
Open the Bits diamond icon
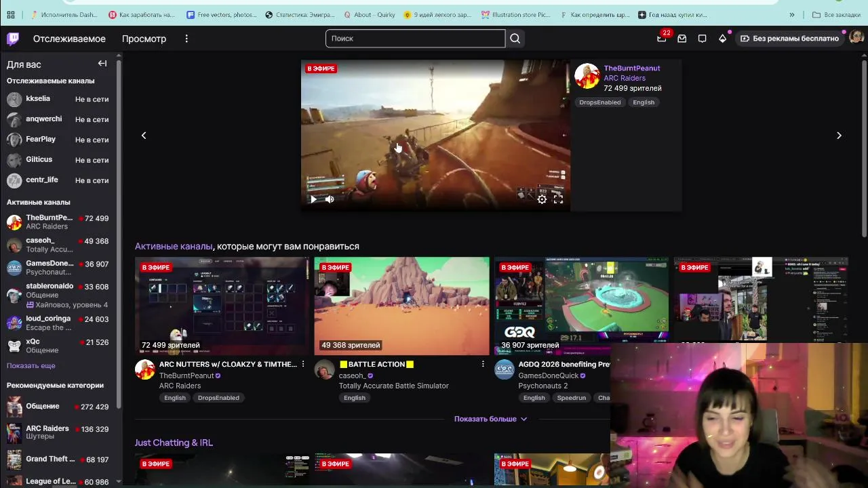point(723,39)
